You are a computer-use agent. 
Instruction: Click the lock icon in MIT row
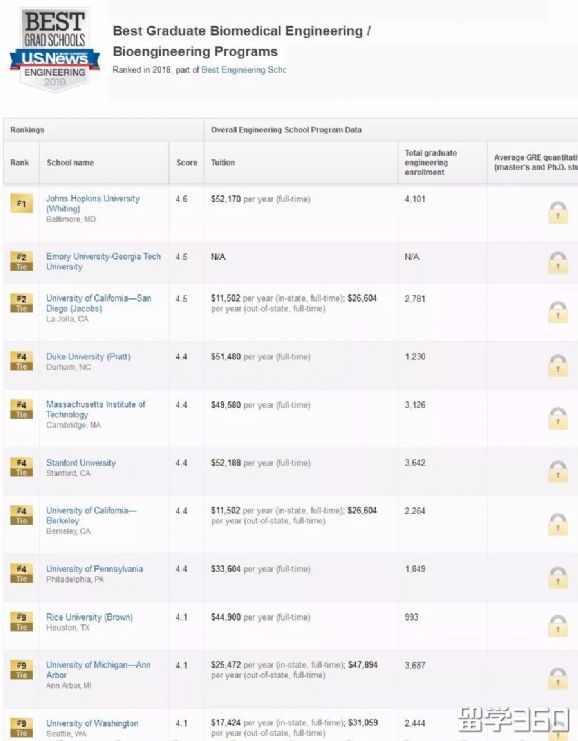558,418
